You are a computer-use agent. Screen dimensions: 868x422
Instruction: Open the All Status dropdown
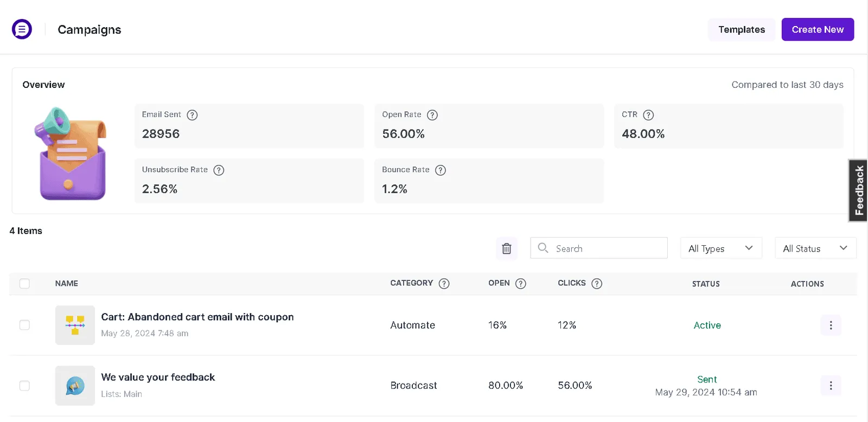point(815,248)
